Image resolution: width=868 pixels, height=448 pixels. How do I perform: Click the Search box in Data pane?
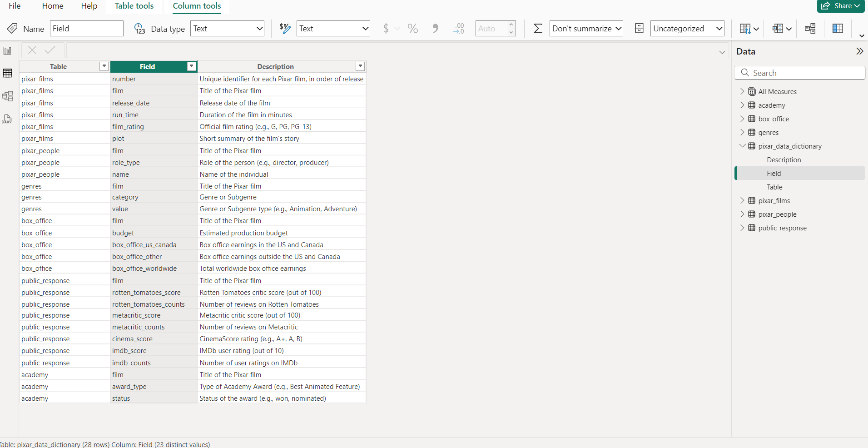pyautogui.click(x=799, y=73)
